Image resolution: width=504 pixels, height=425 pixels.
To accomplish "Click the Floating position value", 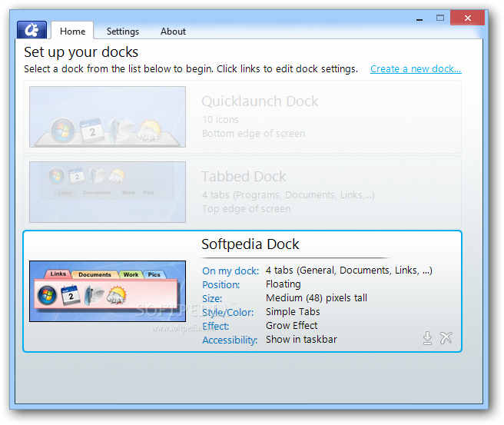I will point(283,284).
